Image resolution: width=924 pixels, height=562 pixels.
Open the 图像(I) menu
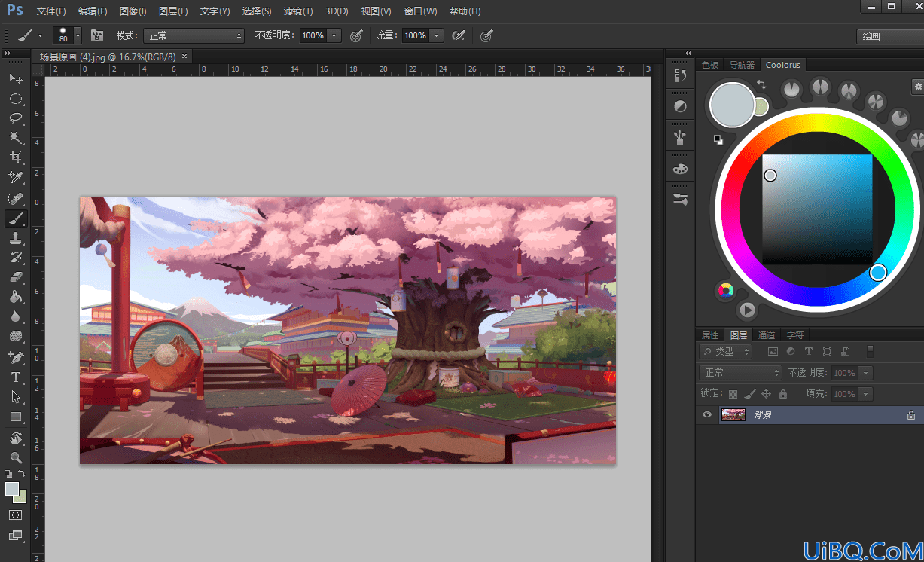pos(133,11)
